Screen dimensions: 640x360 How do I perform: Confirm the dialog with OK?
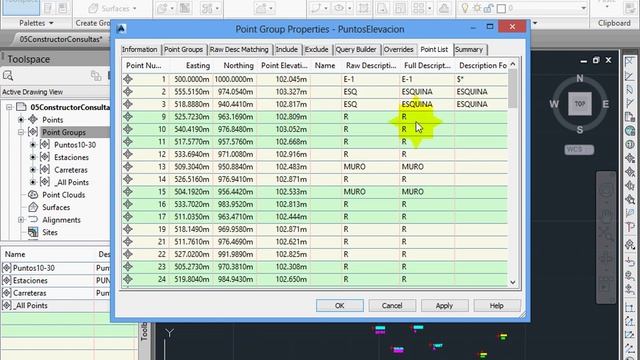[340, 305]
